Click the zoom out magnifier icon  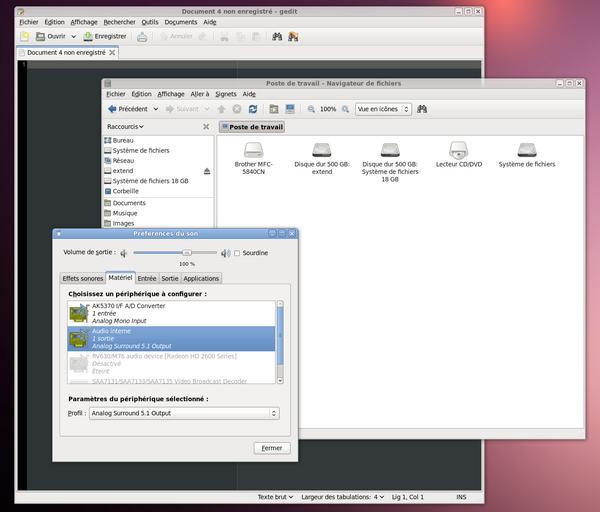tap(311, 109)
